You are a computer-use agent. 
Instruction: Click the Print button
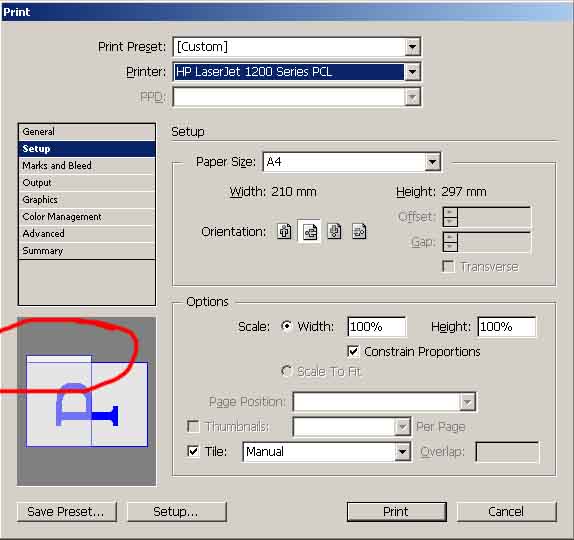coord(397,511)
